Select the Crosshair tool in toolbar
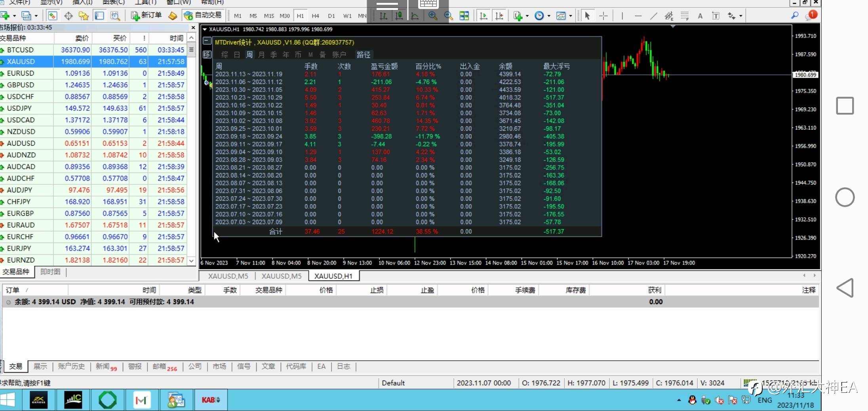868x411 pixels. (603, 16)
